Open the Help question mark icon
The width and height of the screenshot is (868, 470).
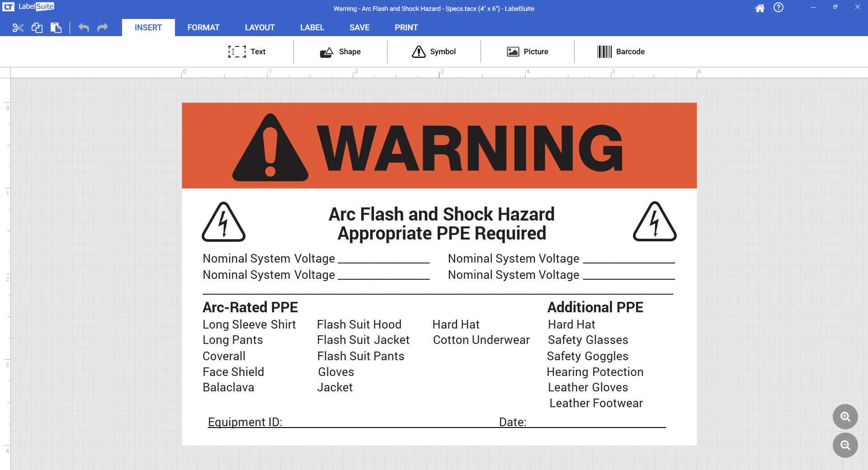pos(778,8)
